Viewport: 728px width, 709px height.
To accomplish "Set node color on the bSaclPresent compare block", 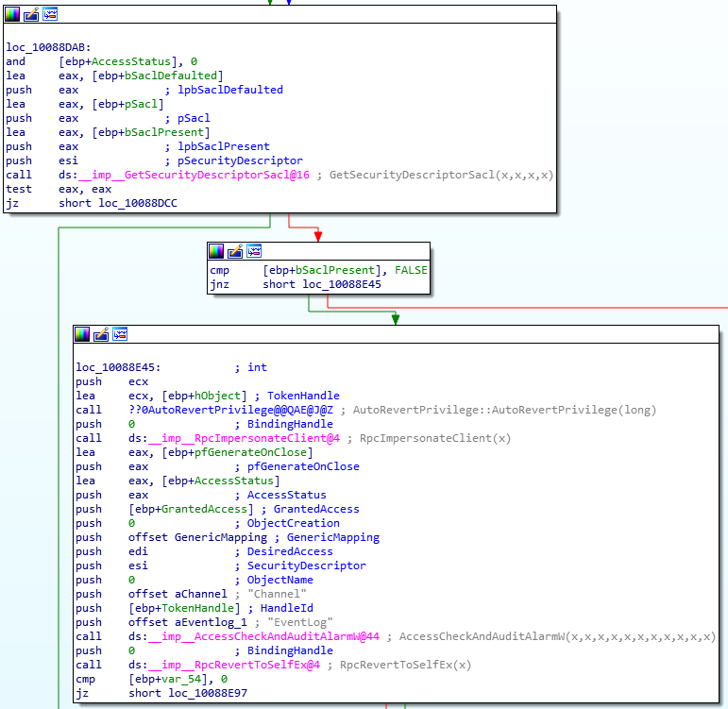I will [216, 251].
